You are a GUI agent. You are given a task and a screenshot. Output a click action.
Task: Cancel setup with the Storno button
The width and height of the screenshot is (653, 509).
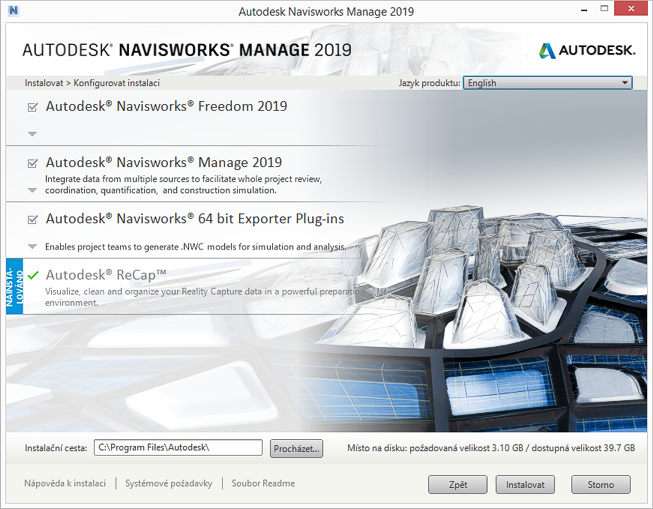click(x=600, y=485)
